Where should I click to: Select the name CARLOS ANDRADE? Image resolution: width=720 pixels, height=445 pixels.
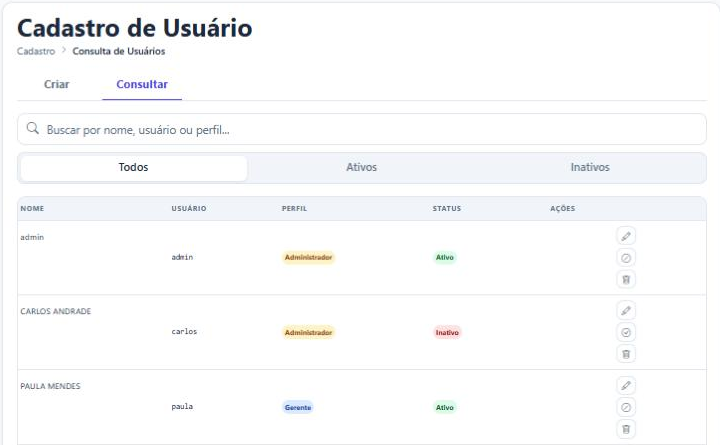coord(56,311)
